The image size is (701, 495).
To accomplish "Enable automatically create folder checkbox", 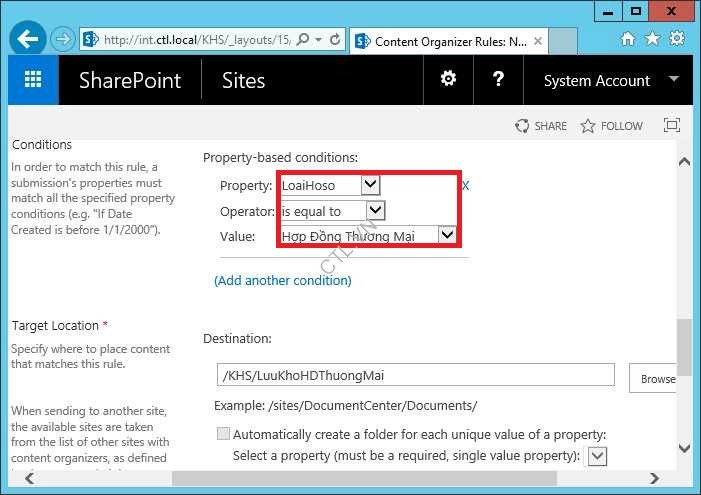I will click(x=222, y=435).
